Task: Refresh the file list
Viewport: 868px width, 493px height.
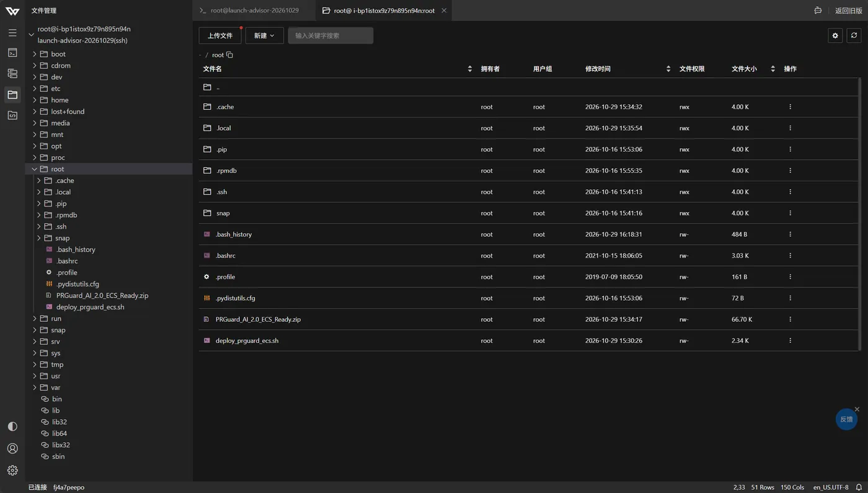Action: click(854, 35)
